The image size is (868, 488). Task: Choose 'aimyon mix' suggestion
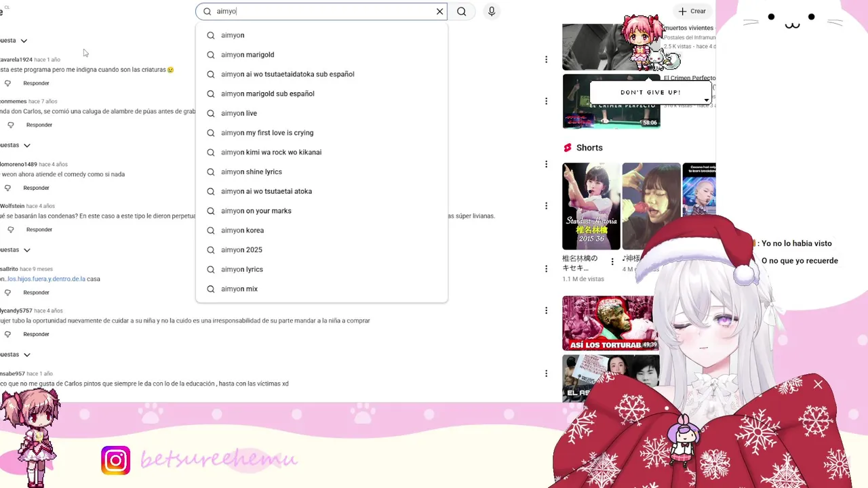point(321,289)
